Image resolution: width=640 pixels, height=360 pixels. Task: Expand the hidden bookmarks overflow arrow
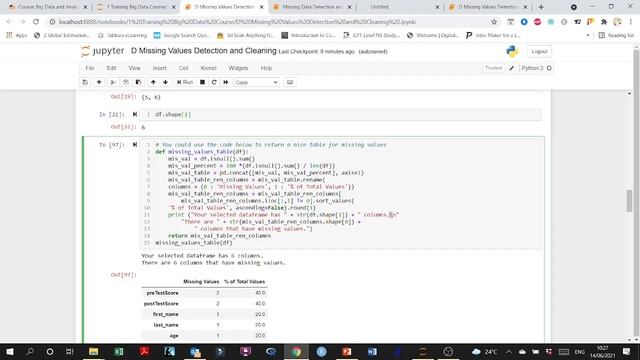[588, 36]
